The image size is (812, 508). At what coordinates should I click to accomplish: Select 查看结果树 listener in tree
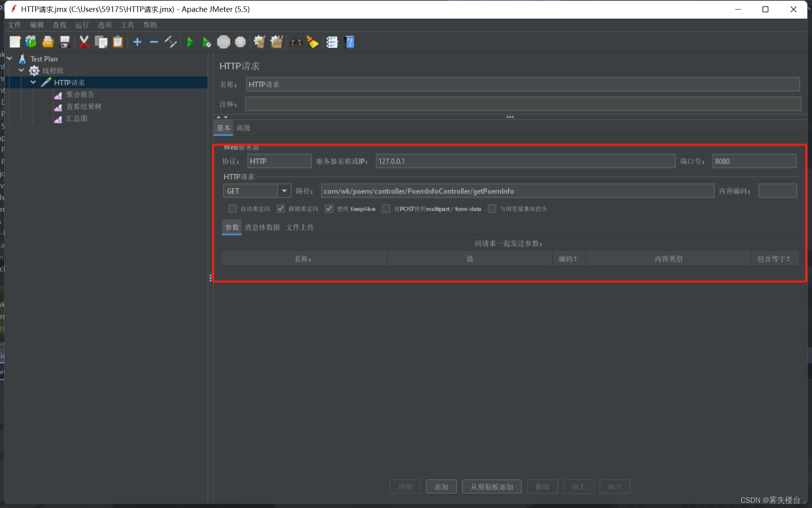[x=84, y=106]
